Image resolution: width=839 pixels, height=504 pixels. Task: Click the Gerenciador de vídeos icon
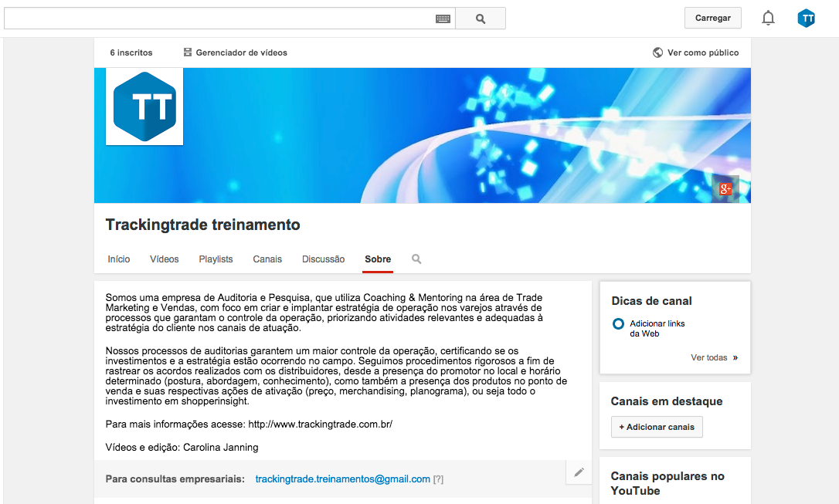tap(187, 52)
